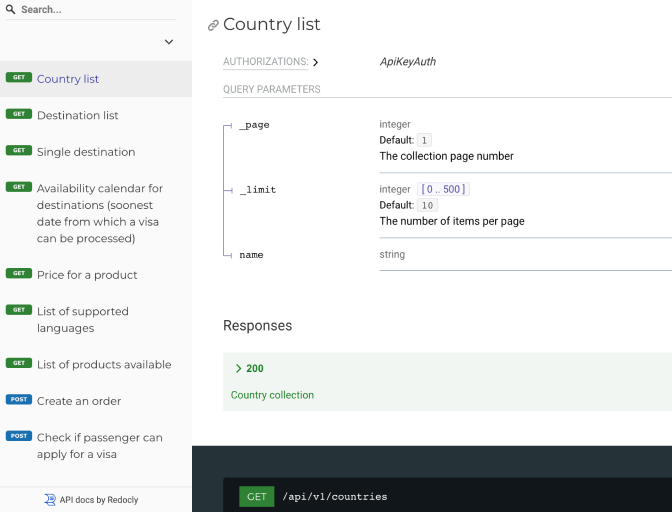
Task: Click into the Search input field
Action: tap(95, 9)
